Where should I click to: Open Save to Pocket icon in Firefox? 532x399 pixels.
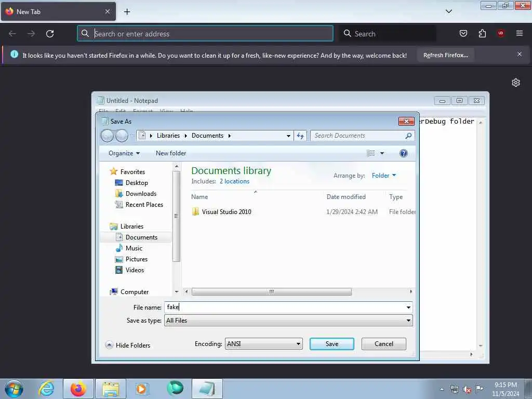tap(463, 33)
